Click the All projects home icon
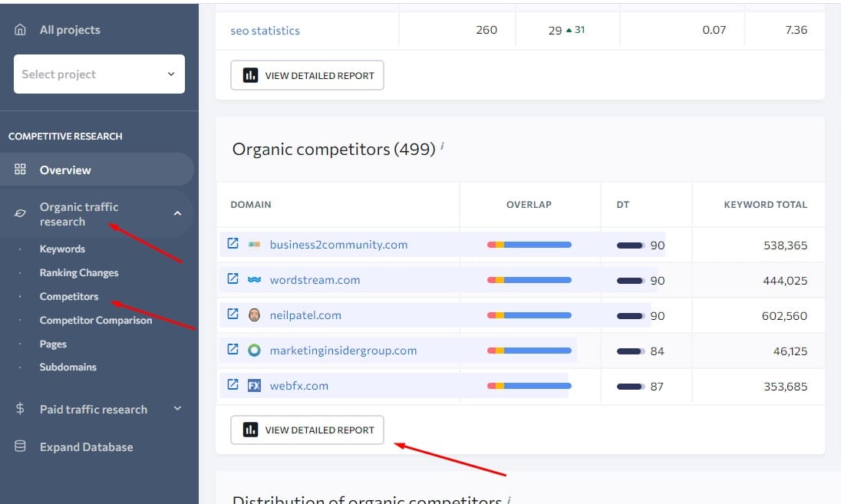841x504 pixels. pos(20,29)
